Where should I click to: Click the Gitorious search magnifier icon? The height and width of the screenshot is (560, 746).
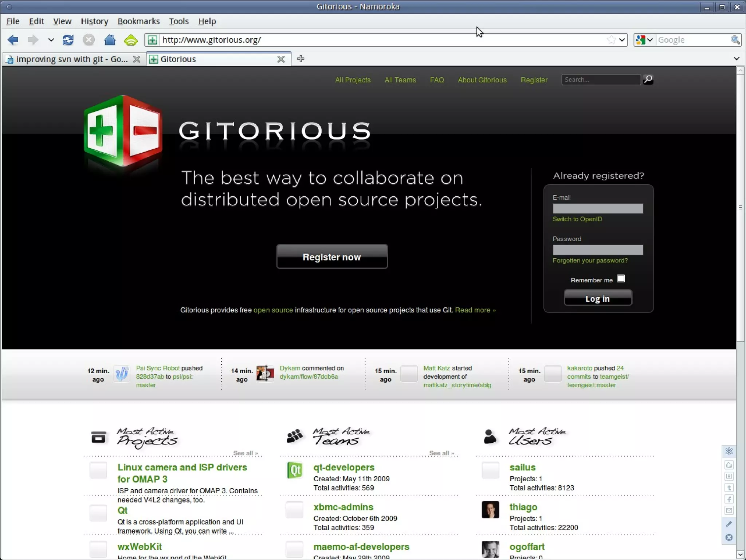click(648, 79)
